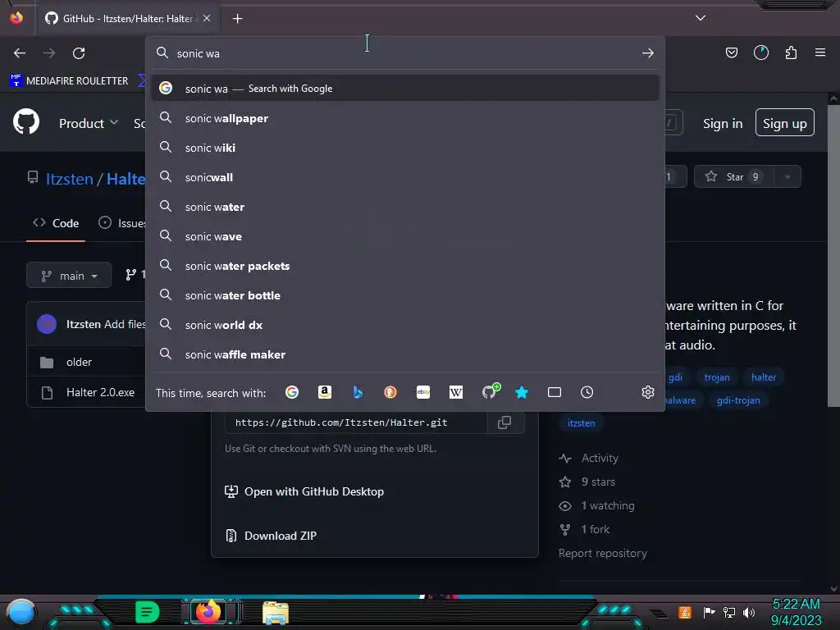Select the github.com/Itzsten/Halter.git URL field
This screenshot has width=840, height=630.
click(356, 422)
